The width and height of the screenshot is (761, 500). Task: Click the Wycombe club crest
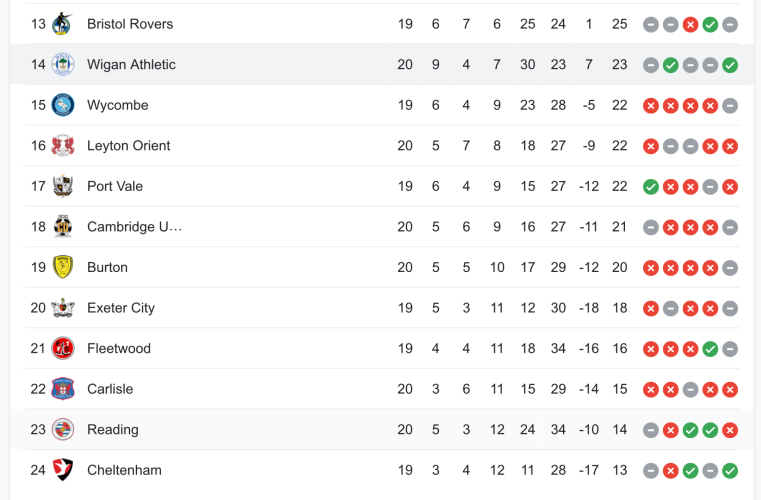pyautogui.click(x=63, y=105)
